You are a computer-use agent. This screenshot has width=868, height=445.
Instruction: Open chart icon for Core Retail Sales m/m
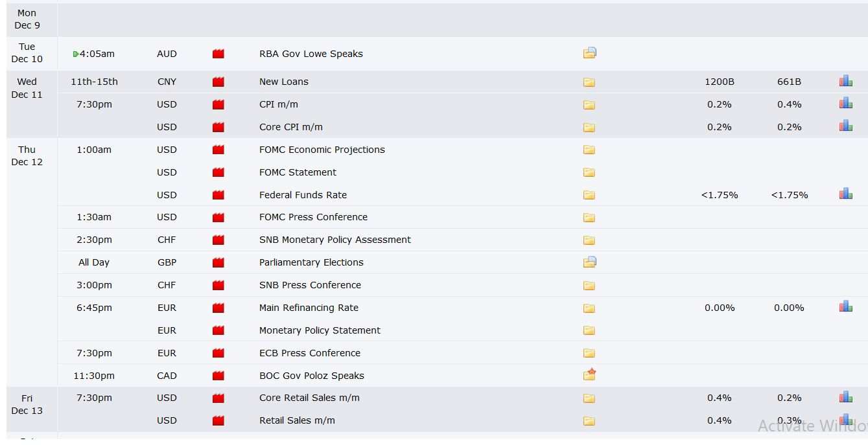click(845, 397)
